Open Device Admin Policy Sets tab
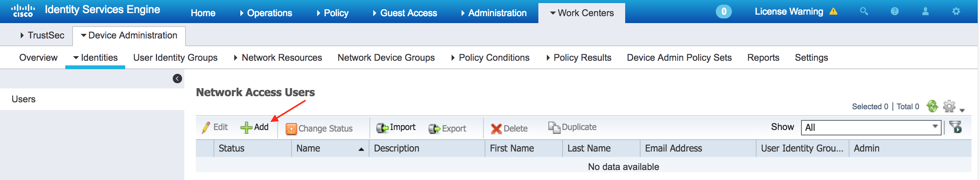This screenshot has height=180, width=980. pyautogui.click(x=679, y=58)
